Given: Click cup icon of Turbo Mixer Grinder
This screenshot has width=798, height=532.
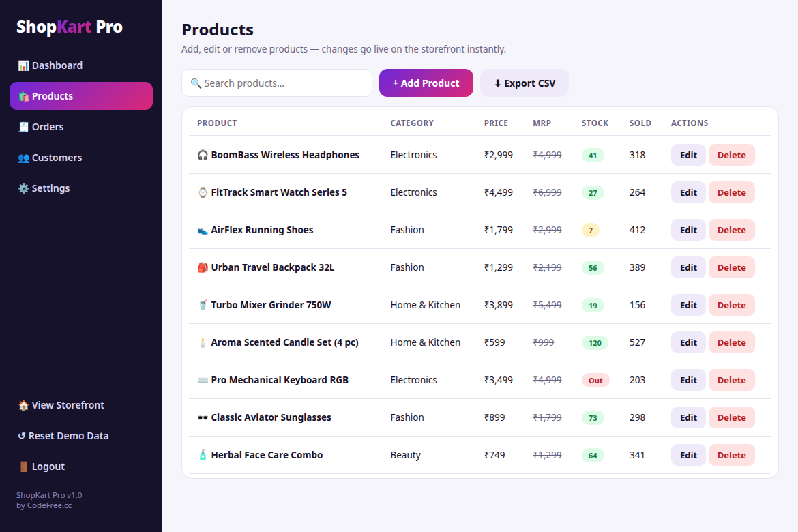Looking at the screenshot, I should coord(203,305).
